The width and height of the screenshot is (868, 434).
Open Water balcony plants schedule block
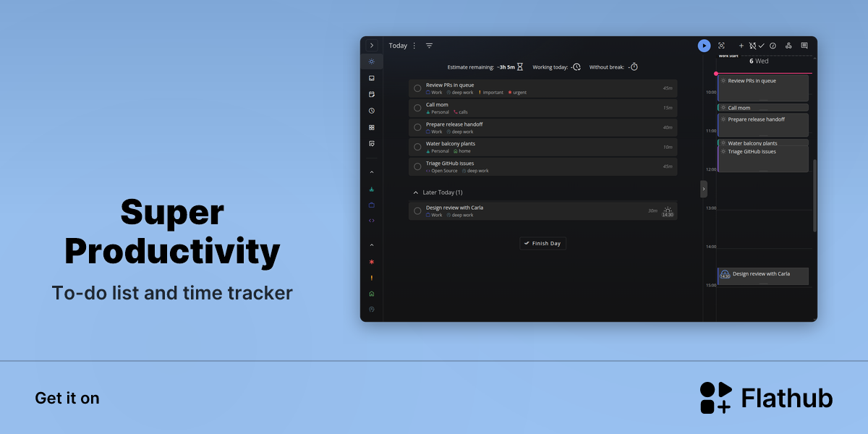coord(763,143)
